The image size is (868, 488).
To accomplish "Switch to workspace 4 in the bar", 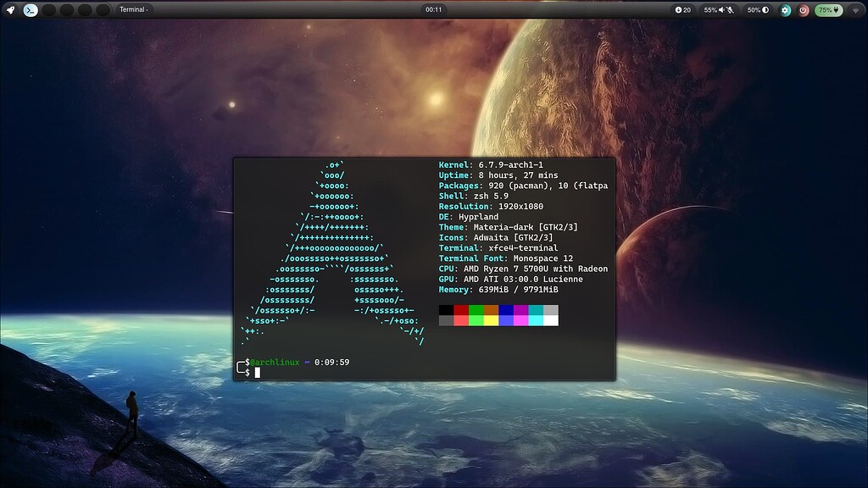I will click(85, 9).
